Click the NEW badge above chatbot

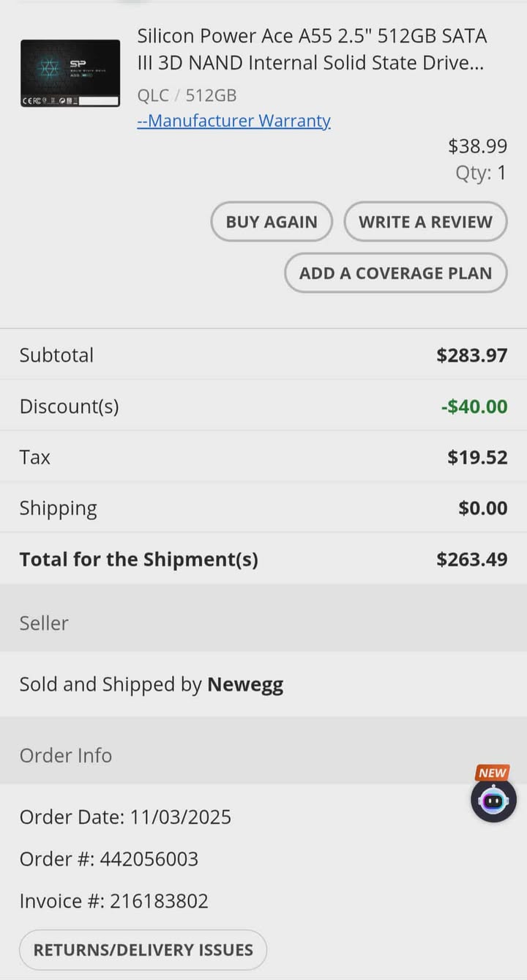tap(493, 773)
